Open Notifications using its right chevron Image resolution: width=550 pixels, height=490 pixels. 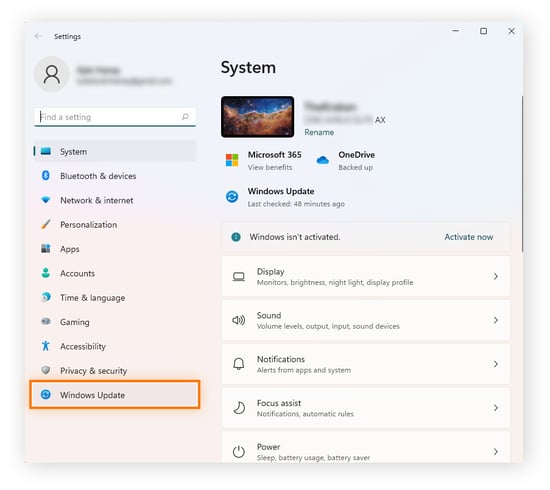pos(496,364)
